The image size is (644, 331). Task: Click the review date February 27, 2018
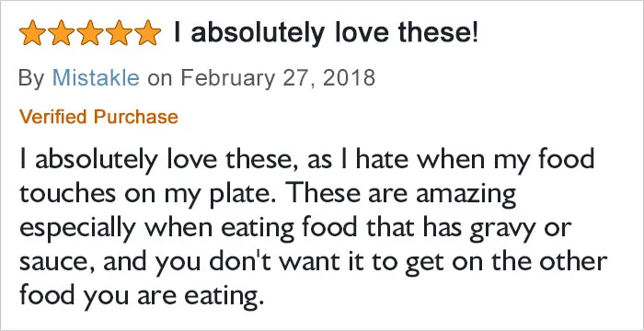278,78
